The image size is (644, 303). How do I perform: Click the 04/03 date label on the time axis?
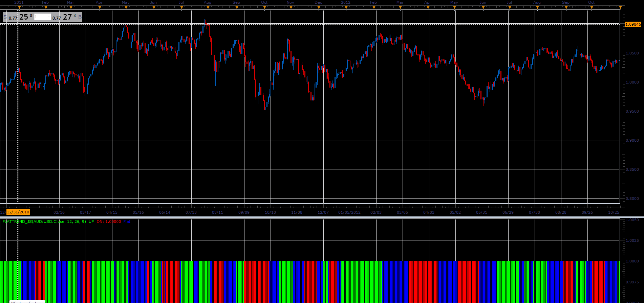[429, 212]
